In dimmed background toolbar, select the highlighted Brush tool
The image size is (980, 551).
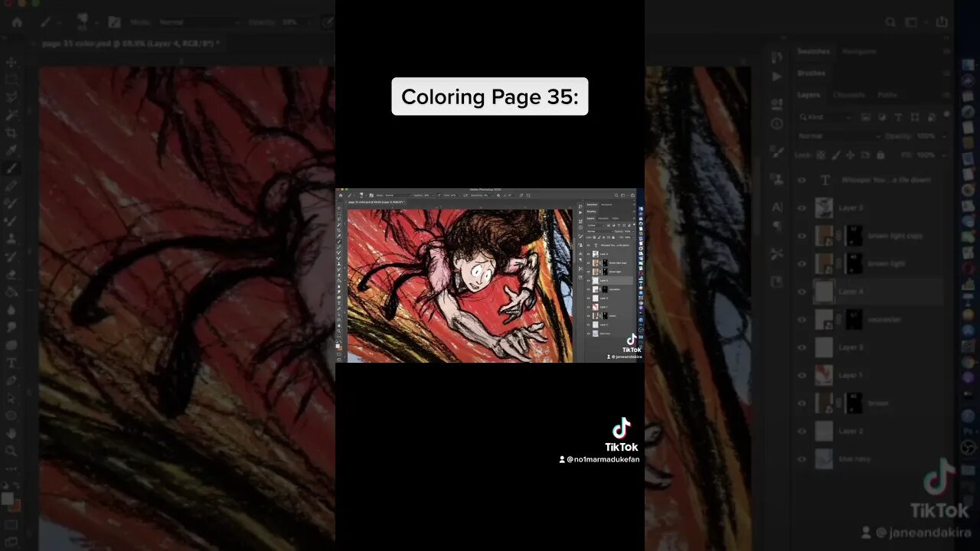coord(11,168)
